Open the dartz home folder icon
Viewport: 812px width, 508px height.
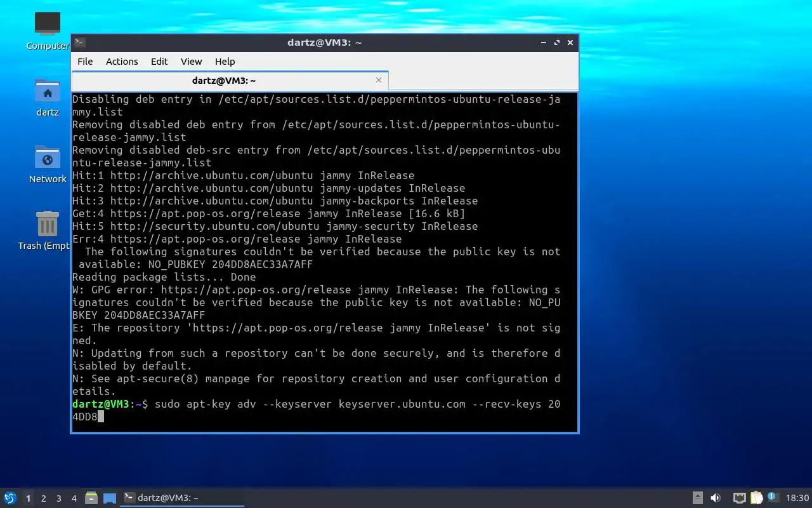48,98
